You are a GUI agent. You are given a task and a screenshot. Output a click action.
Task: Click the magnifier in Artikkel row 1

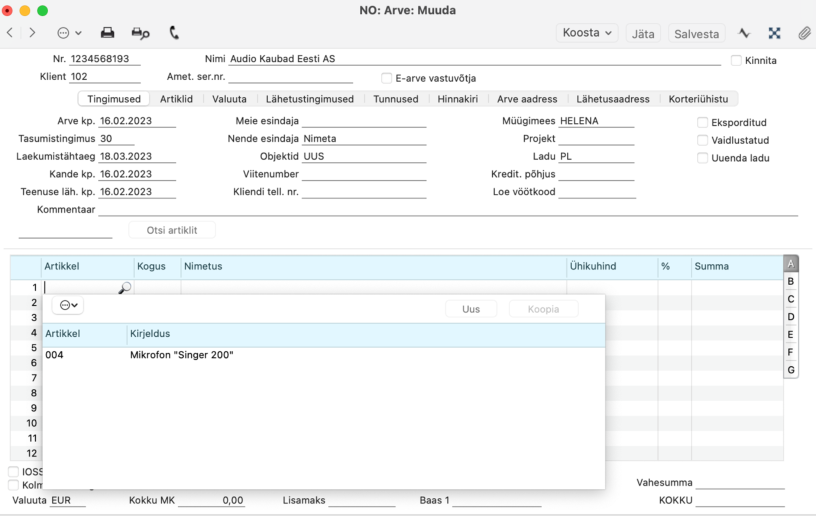click(125, 287)
